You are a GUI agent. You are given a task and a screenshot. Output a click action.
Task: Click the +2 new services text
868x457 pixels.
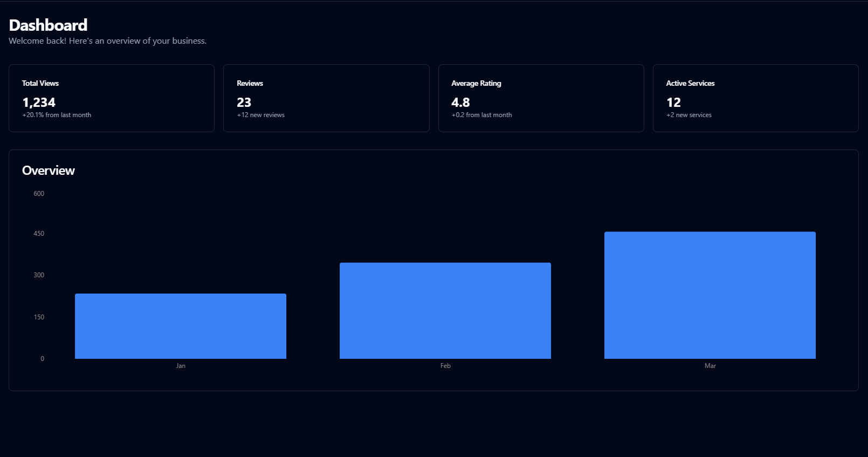coord(689,115)
